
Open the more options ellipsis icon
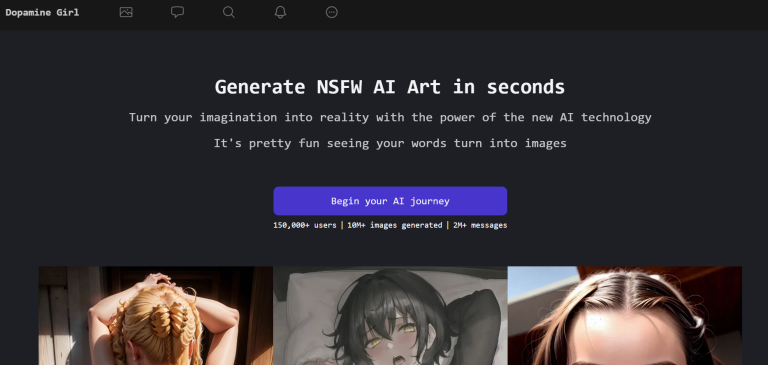[332, 12]
